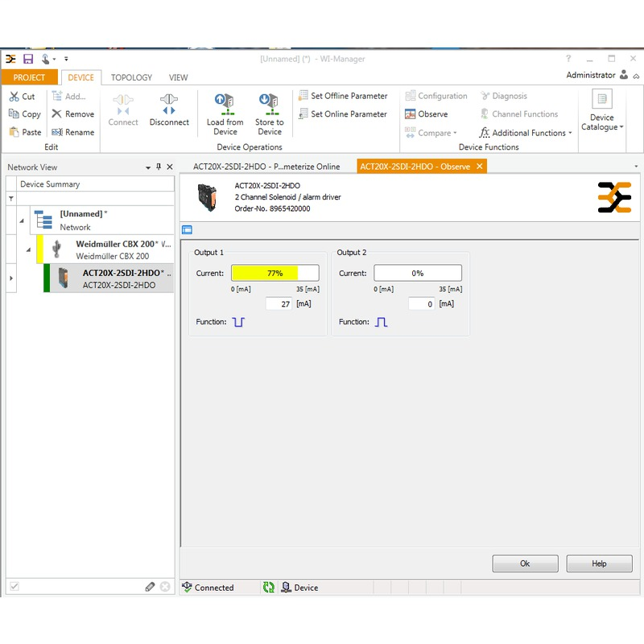
Task: Click Channel Functions
Action: [x=519, y=114]
